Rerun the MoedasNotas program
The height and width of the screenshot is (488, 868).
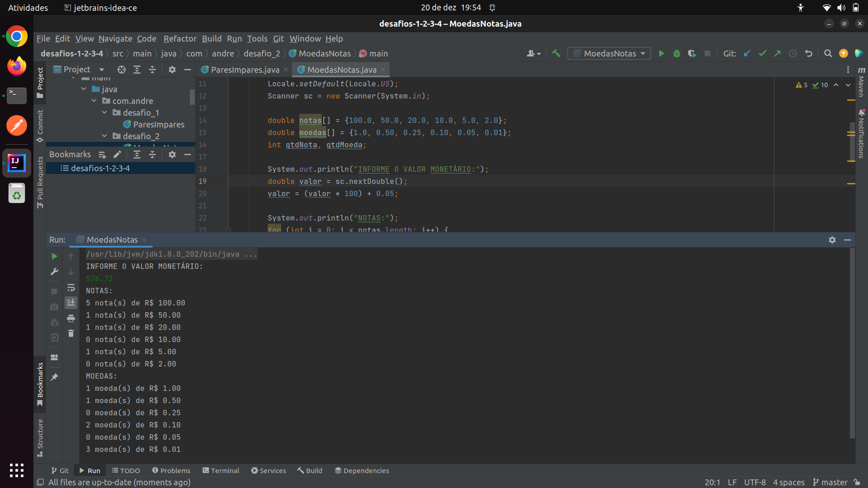[x=54, y=256]
